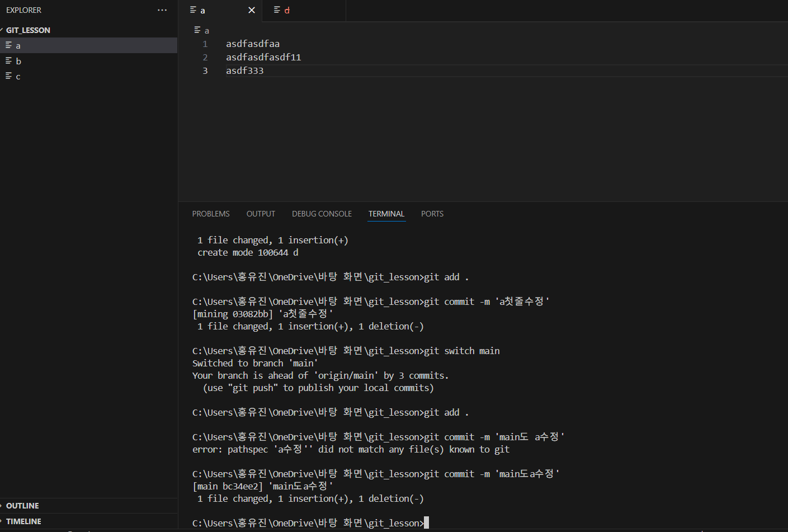This screenshot has height=532, width=788.
Task: Click breadcrumb file icon above editor
Action: click(197, 30)
